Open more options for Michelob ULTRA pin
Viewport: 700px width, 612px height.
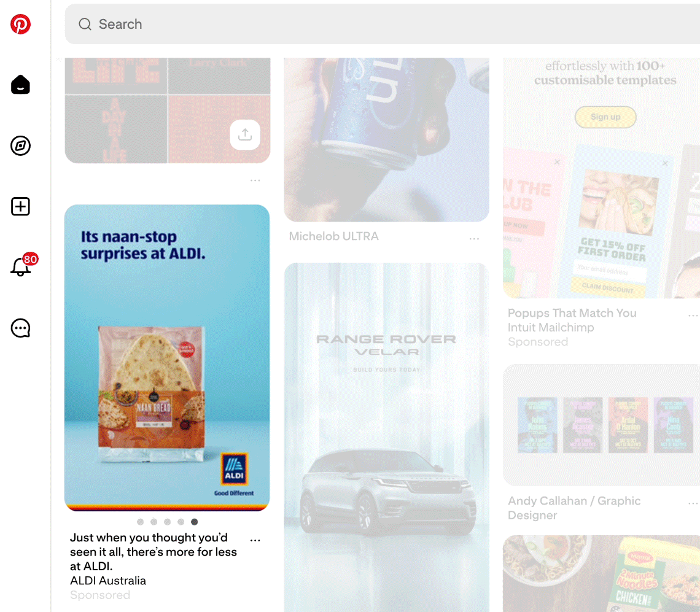474,239
